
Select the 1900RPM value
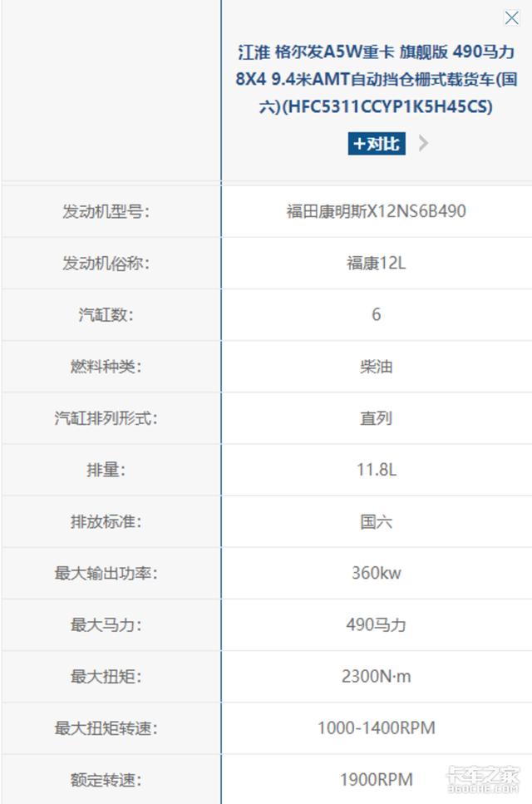[377, 780]
